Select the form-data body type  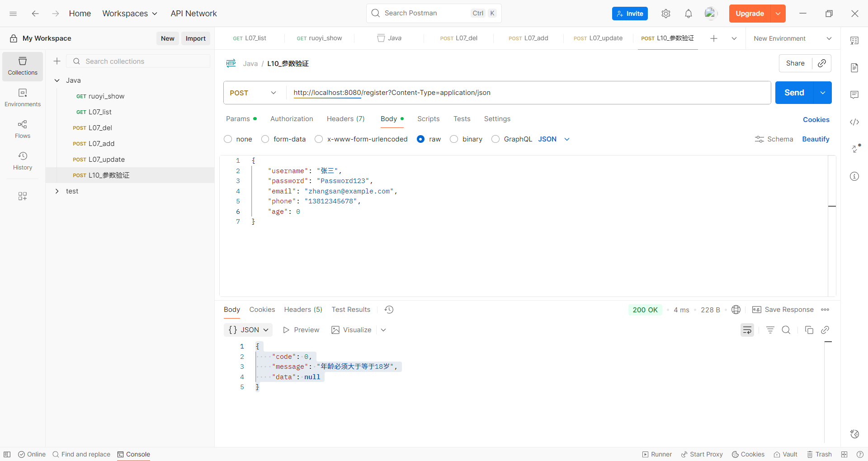pyautogui.click(x=284, y=139)
